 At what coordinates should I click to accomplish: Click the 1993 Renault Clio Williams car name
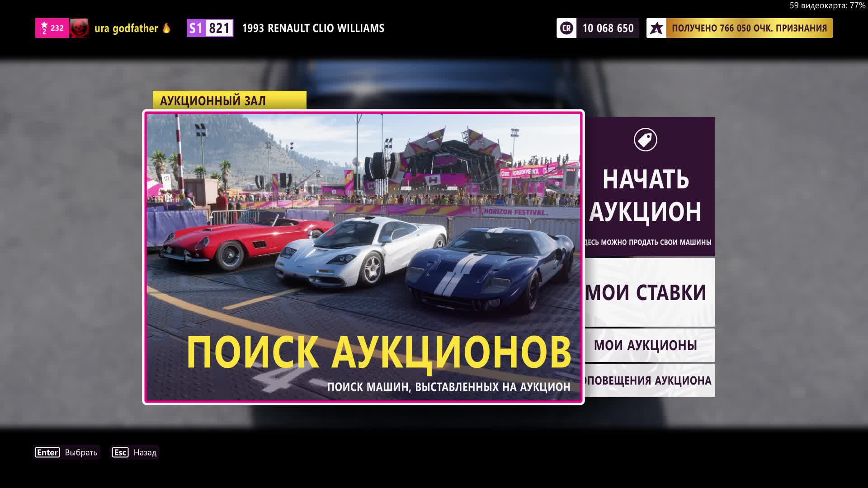313,28
